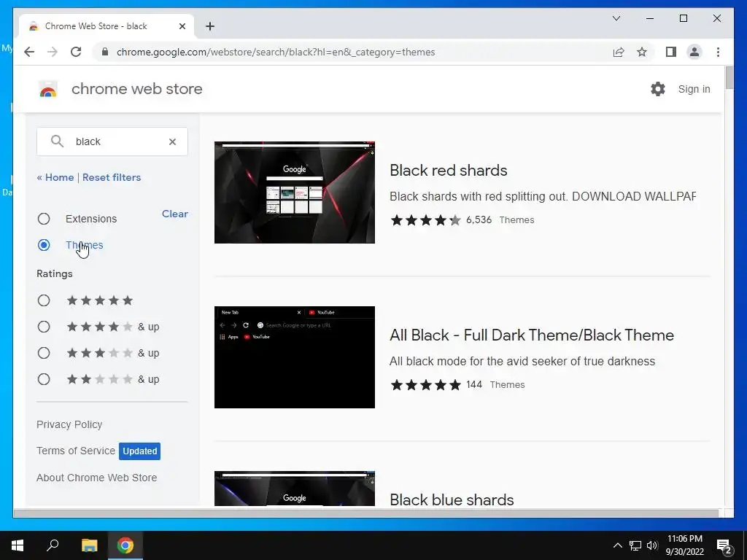Click network icon in system tray
Viewport: 747px width, 560px height.
[635, 545]
